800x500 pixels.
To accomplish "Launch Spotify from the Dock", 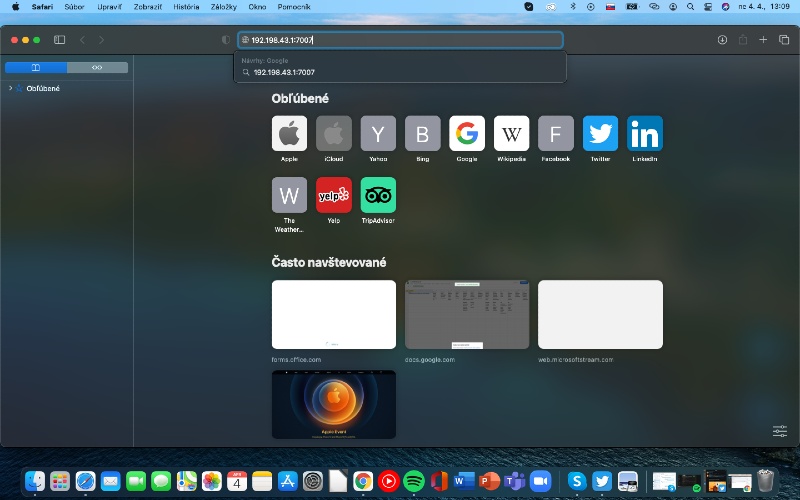I will 414,481.
